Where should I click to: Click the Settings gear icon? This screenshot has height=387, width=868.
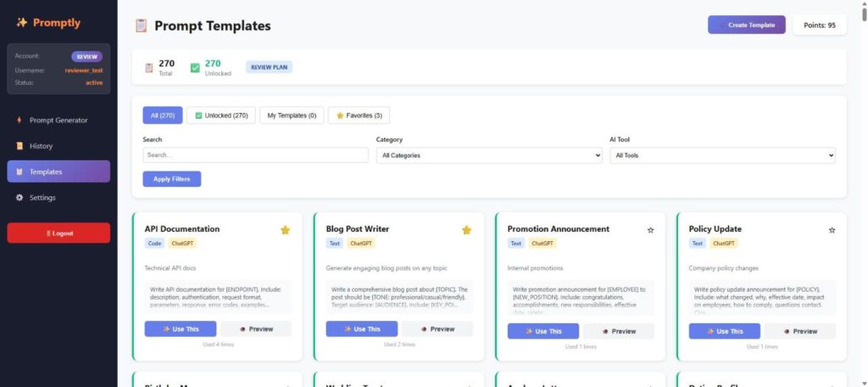coord(19,198)
